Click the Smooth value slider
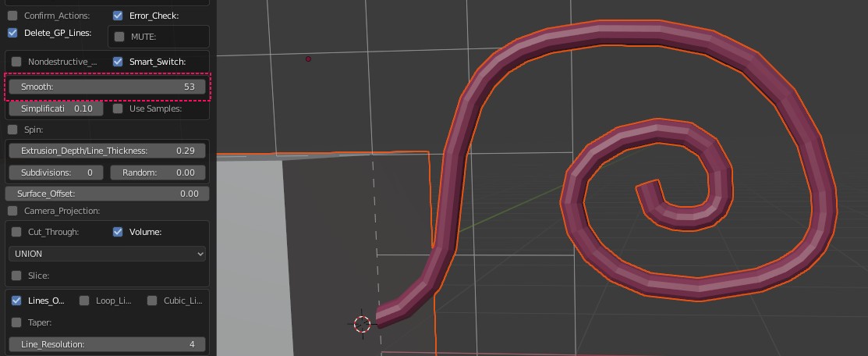The height and width of the screenshot is (356, 868). click(x=107, y=87)
